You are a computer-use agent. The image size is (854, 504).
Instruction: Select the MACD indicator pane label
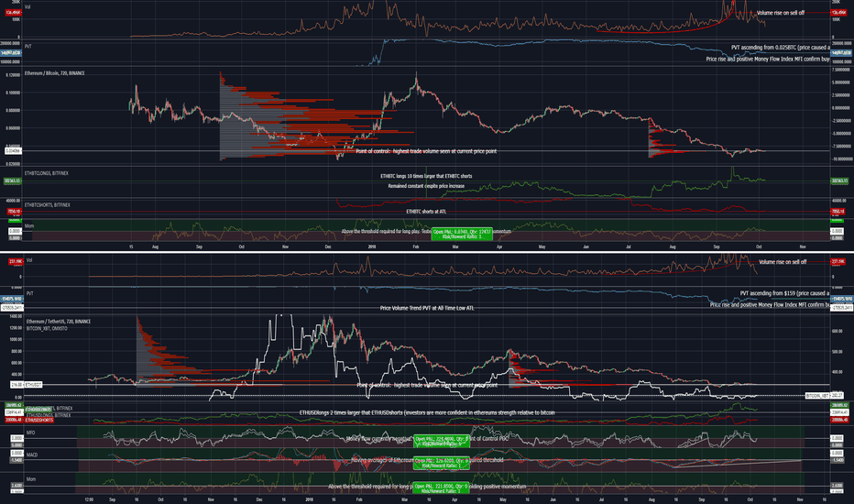pyautogui.click(x=31, y=455)
